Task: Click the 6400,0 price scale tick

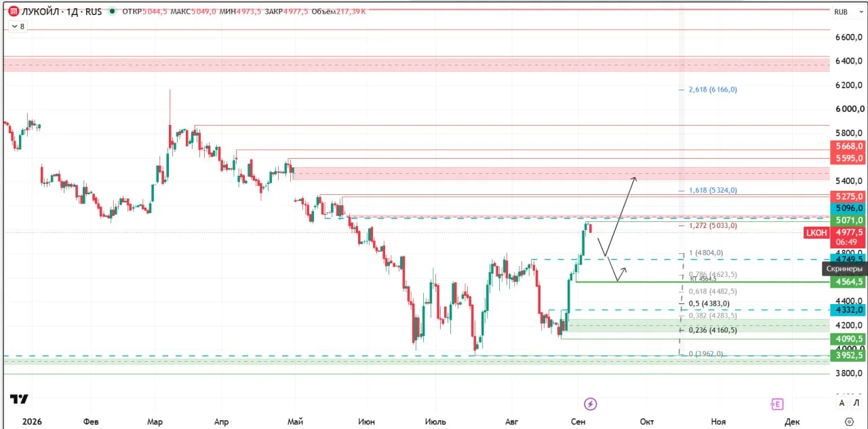Action: (x=850, y=61)
